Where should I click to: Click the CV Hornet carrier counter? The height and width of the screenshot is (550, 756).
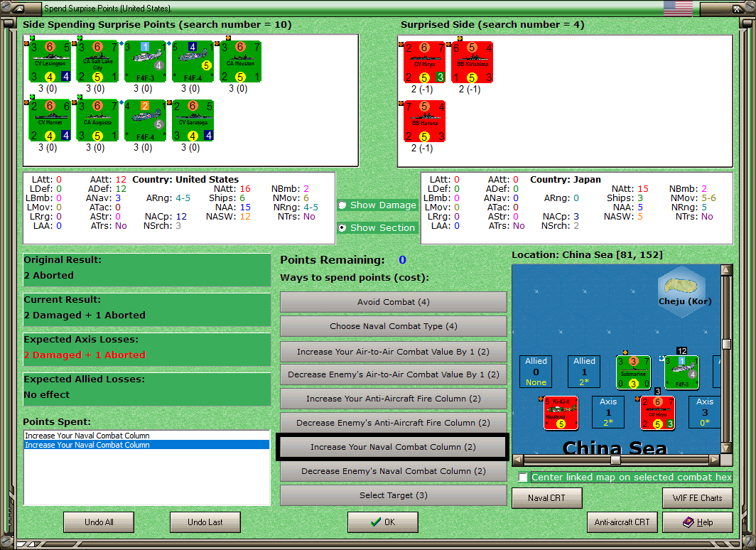point(50,121)
